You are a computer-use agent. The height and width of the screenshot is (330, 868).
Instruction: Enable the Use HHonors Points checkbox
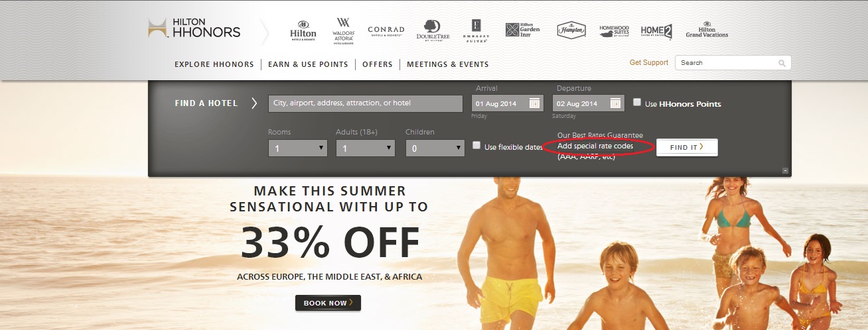[637, 103]
